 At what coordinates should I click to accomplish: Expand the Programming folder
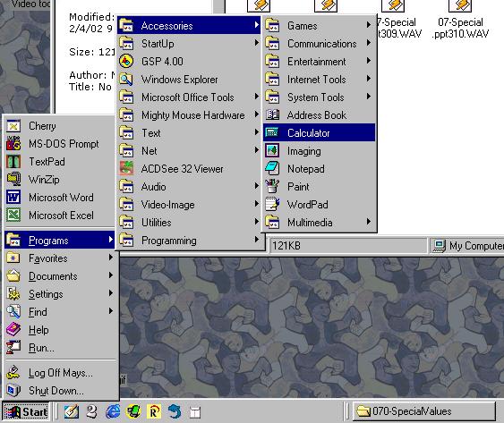coord(189,241)
